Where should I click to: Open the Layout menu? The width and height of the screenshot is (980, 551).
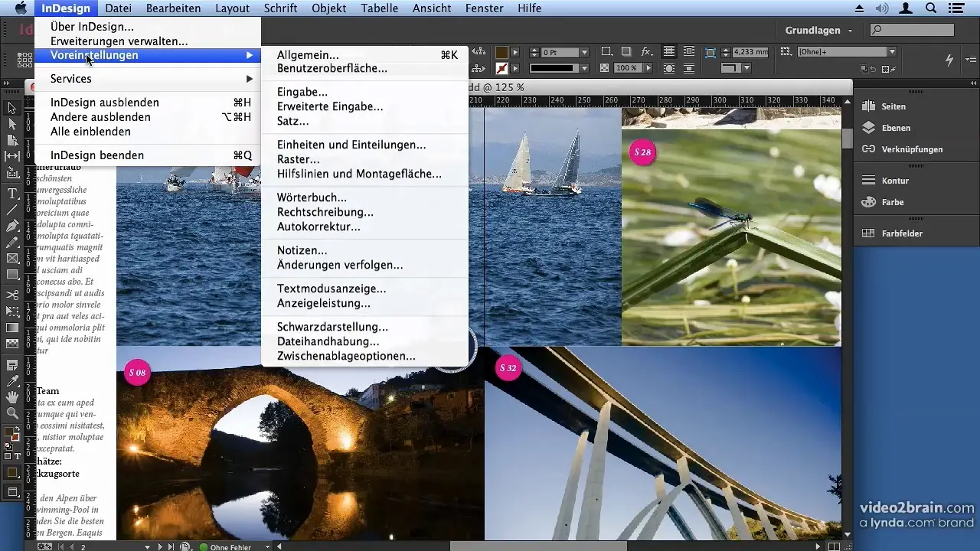(x=232, y=8)
